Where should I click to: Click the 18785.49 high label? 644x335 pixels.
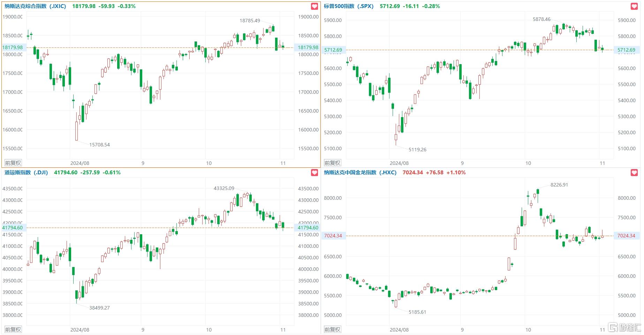coord(250,21)
